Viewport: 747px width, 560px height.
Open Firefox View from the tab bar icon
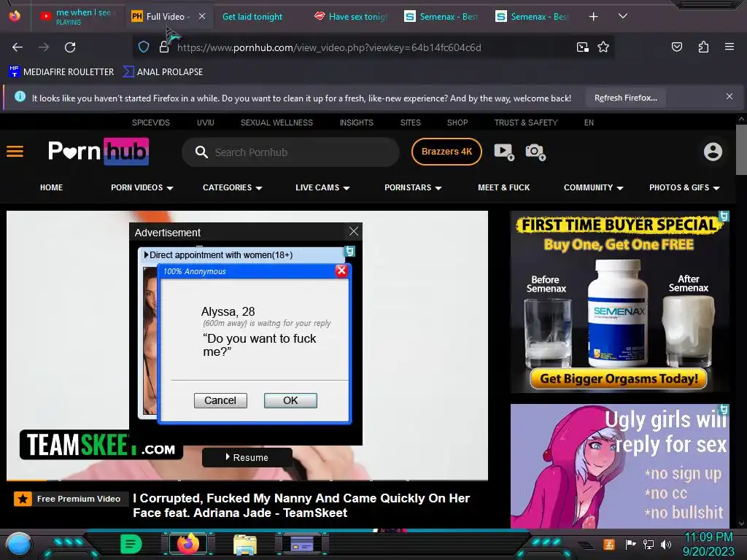coord(15,16)
